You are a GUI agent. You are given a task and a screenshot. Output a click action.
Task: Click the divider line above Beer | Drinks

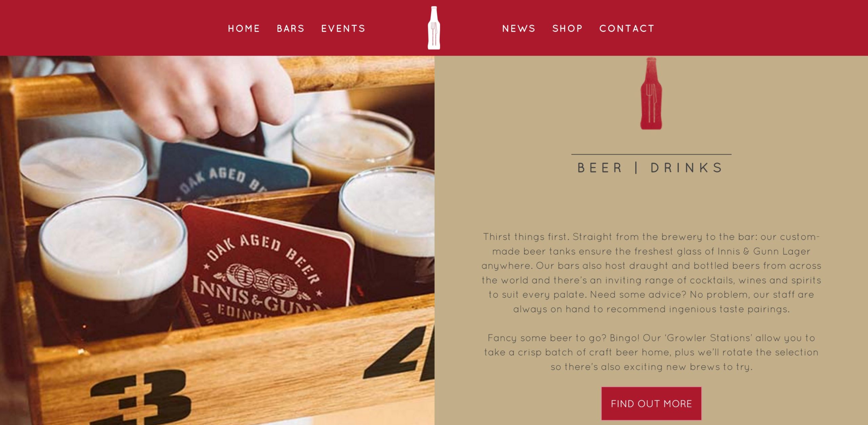click(x=651, y=155)
